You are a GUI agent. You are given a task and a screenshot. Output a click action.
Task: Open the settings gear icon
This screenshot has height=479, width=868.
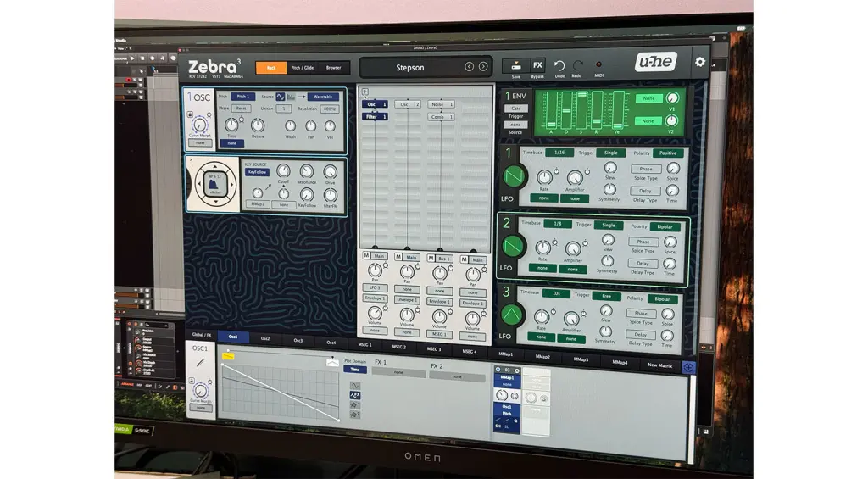pyautogui.click(x=699, y=62)
